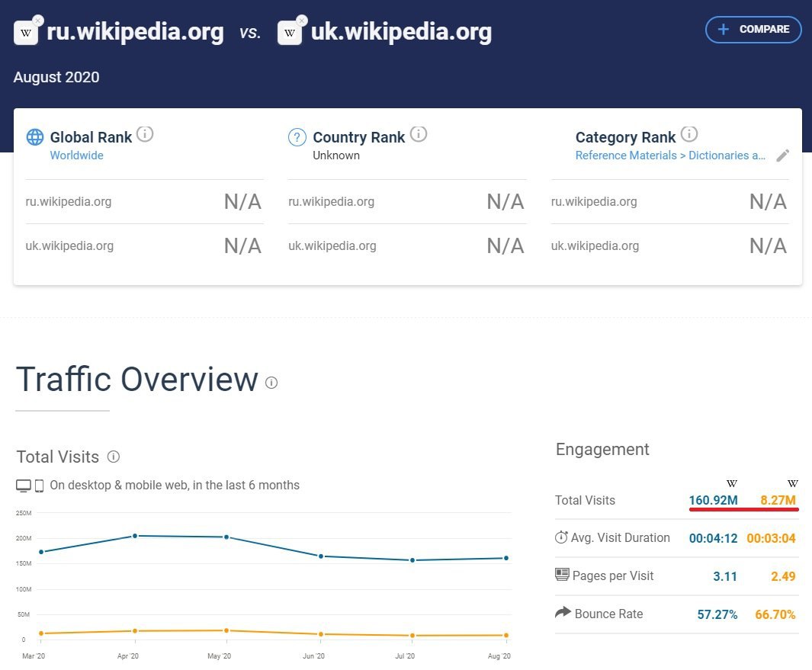
Task: Click the 3.11 pages per visit value
Action: [x=725, y=576]
